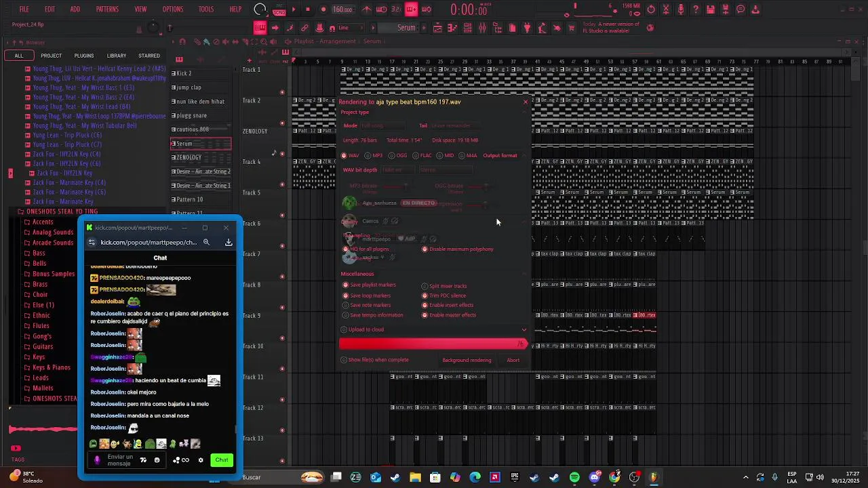868x488 pixels.
Task: Click the record button in the transport bar
Action: [323, 9]
